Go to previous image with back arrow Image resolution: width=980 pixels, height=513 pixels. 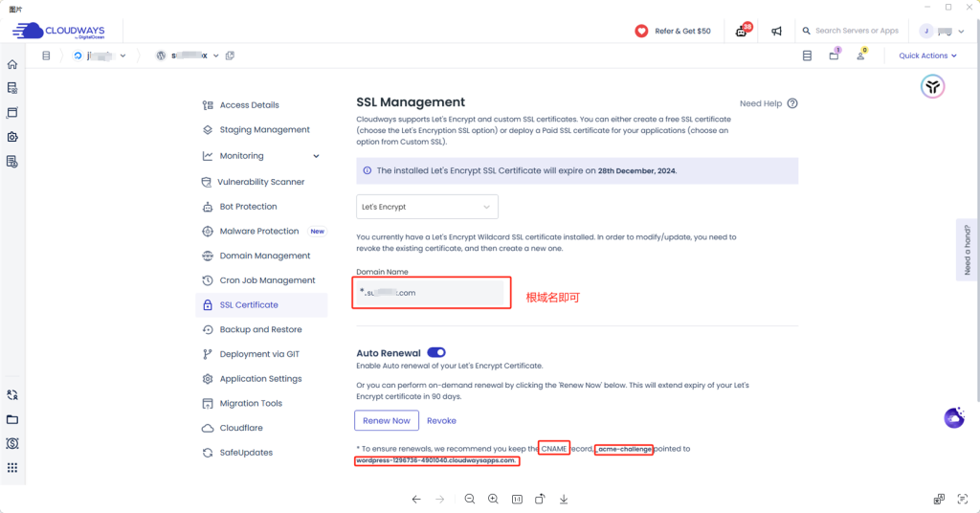coord(416,500)
